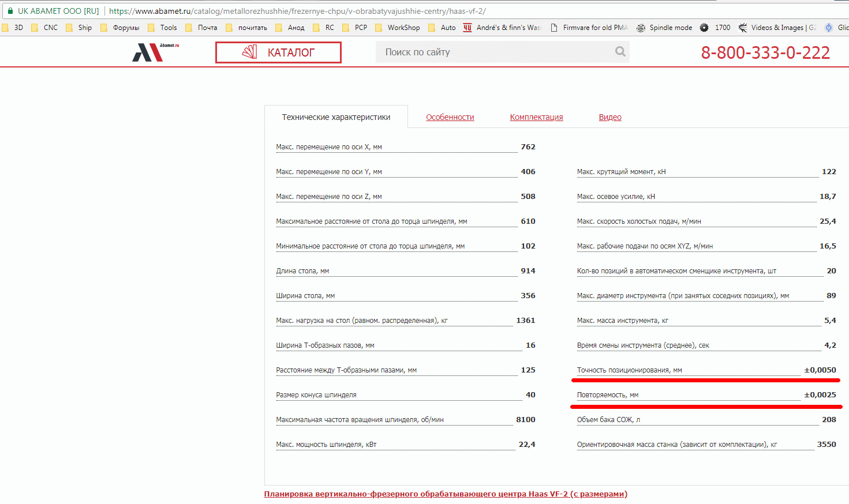Click the search magnifier icon
This screenshot has width=849, height=504.
[x=620, y=52]
